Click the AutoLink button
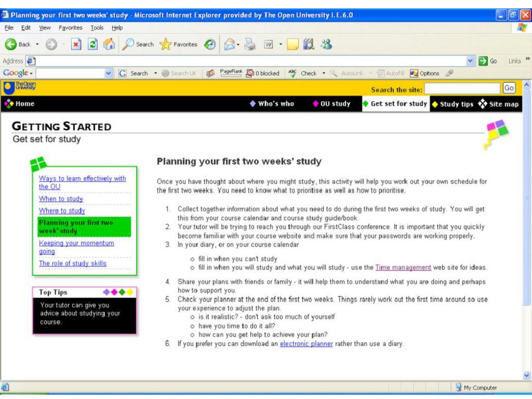Viewport: 532px width, 399px height. (x=347, y=73)
